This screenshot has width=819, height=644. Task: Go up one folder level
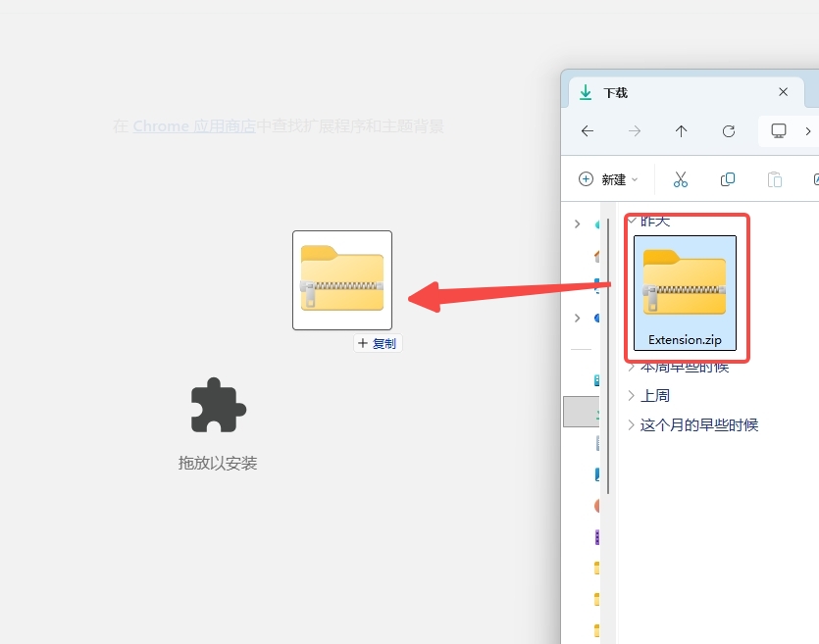(x=682, y=131)
